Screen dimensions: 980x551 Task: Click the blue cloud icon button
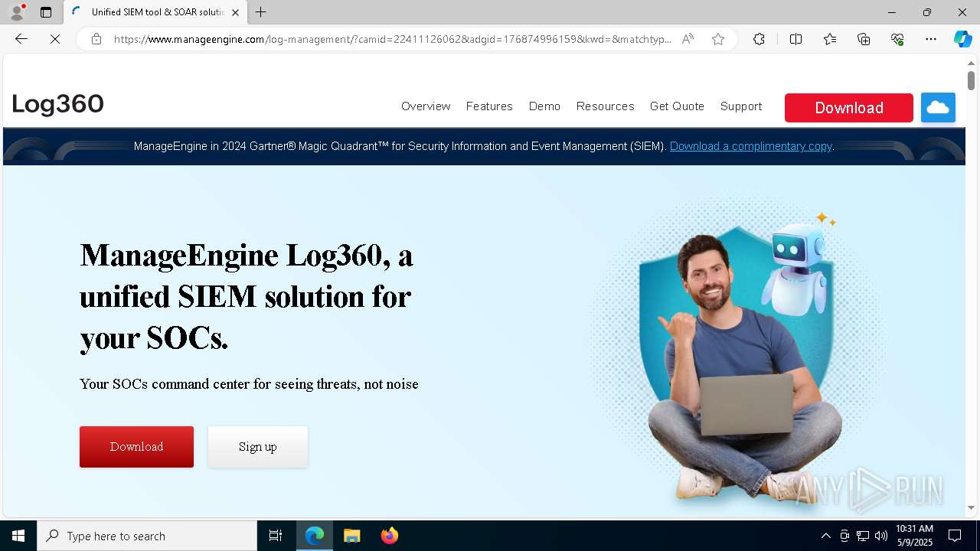click(x=938, y=108)
